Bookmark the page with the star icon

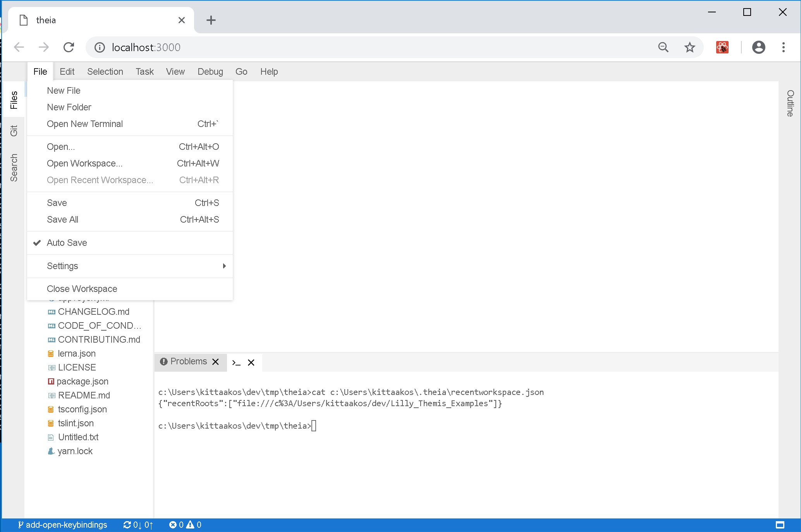(689, 47)
